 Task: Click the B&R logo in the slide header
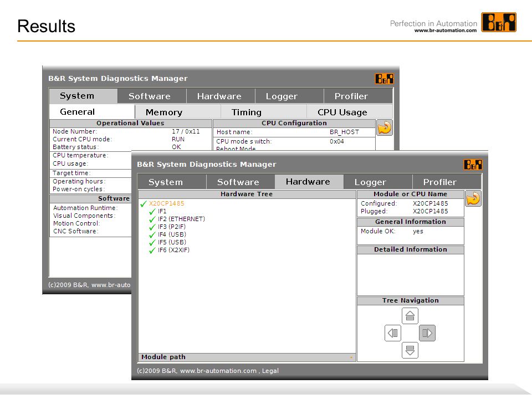pyautogui.click(x=499, y=22)
